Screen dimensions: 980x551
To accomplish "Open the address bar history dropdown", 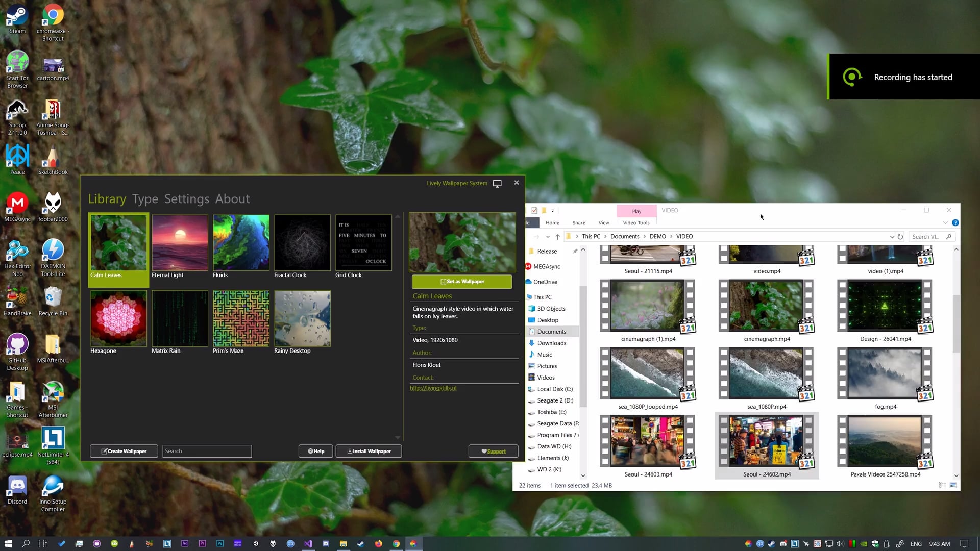I will [x=892, y=237].
